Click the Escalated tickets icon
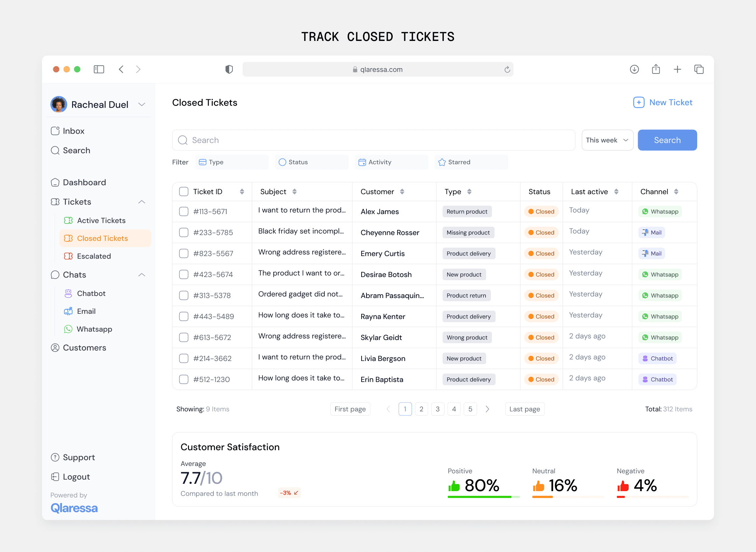The width and height of the screenshot is (756, 552). click(68, 256)
